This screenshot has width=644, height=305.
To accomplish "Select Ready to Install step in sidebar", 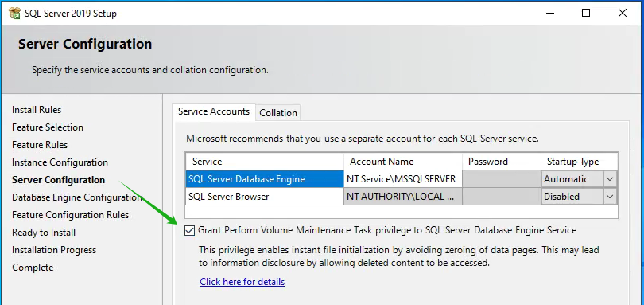I will point(44,233).
